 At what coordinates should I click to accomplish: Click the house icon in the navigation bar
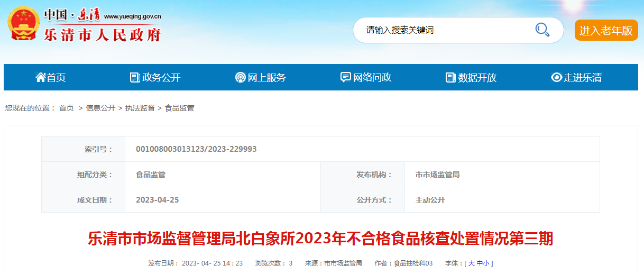pyautogui.click(x=40, y=78)
